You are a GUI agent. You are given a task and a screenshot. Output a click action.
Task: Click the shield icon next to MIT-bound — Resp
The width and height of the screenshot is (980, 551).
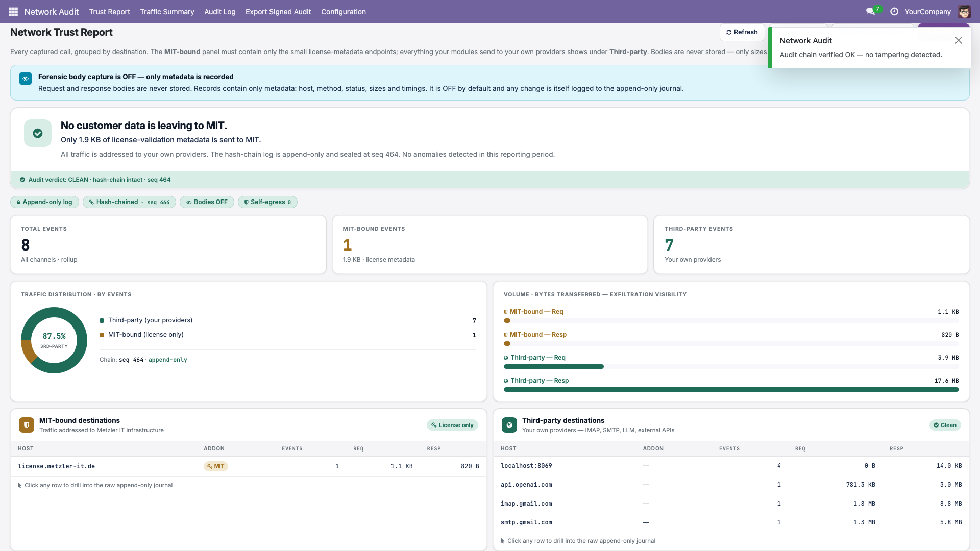click(x=506, y=335)
